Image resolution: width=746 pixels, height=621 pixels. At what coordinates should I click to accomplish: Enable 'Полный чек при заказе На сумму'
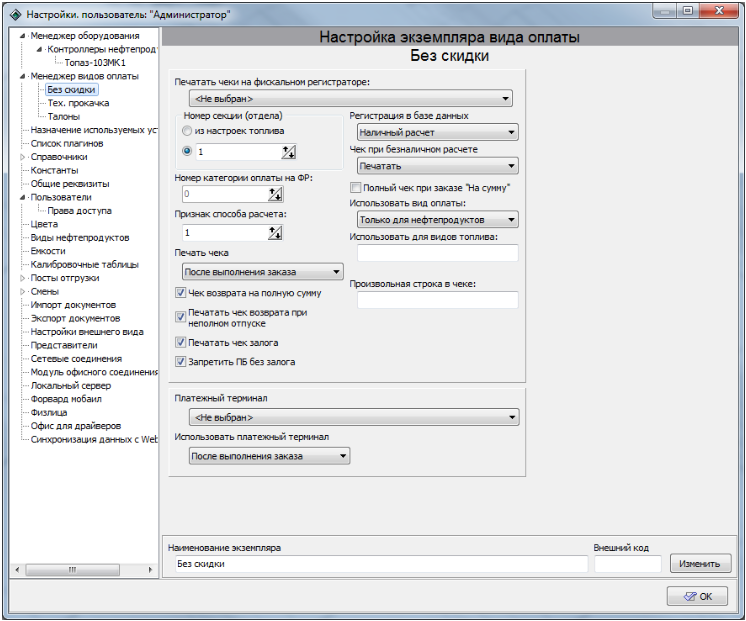[355, 187]
